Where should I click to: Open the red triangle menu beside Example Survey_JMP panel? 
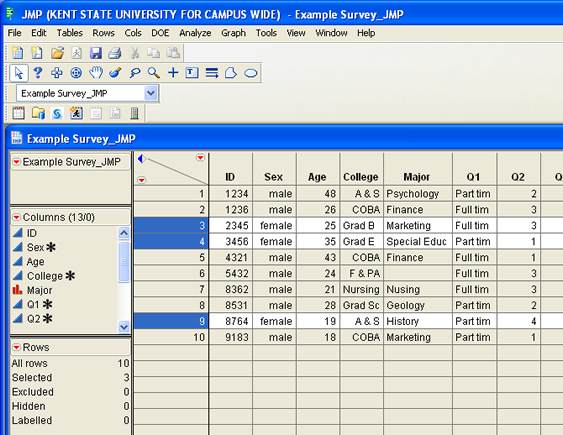[x=17, y=162]
